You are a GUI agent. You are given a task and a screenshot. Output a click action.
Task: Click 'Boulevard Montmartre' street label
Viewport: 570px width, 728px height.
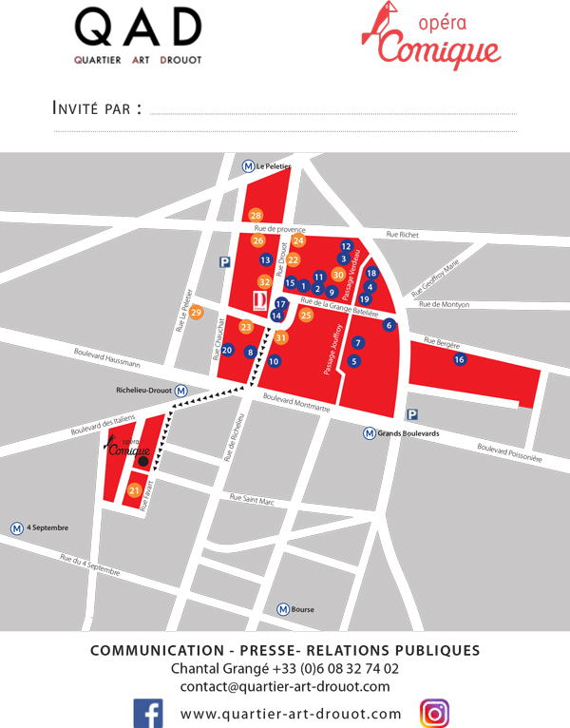tap(296, 403)
